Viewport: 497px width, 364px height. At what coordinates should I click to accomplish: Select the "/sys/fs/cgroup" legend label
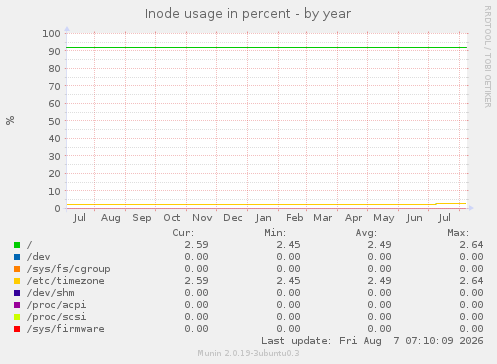69,269
